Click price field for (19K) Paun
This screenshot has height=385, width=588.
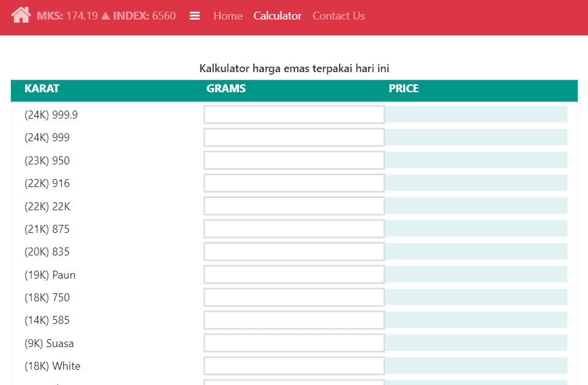pos(476,274)
